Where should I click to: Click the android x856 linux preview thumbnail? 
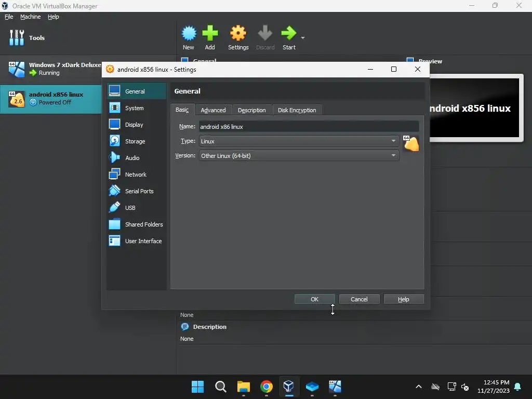click(x=474, y=108)
